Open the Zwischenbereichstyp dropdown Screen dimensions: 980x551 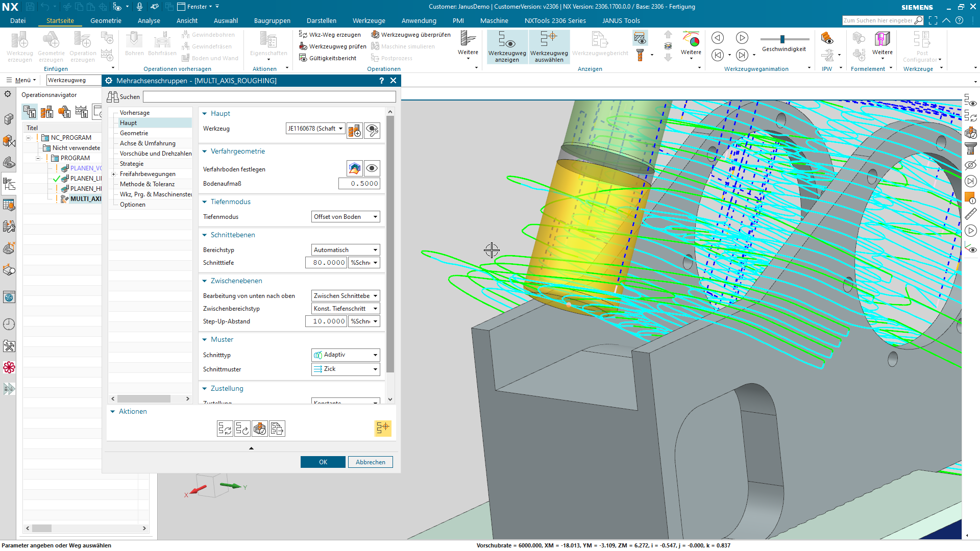[346, 309]
